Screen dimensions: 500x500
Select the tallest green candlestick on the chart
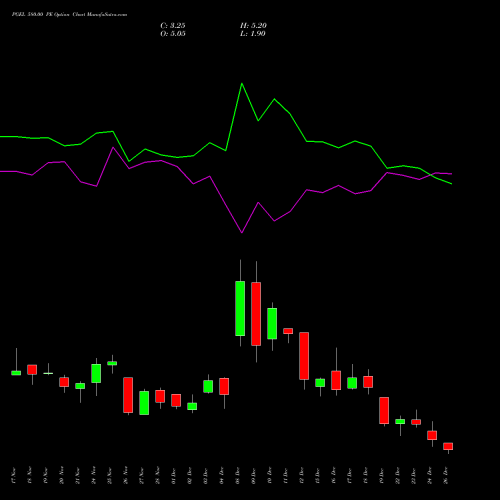coord(240,308)
